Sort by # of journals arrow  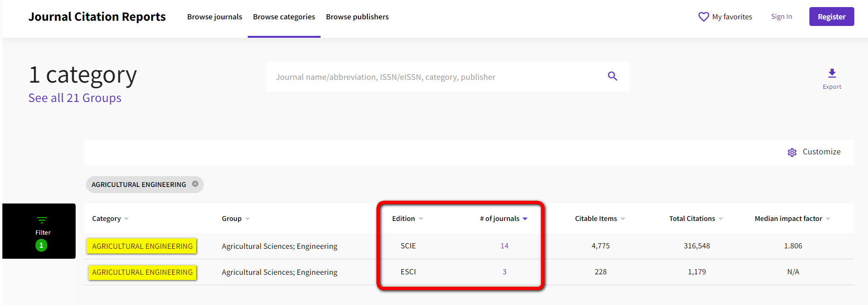[x=525, y=219]
